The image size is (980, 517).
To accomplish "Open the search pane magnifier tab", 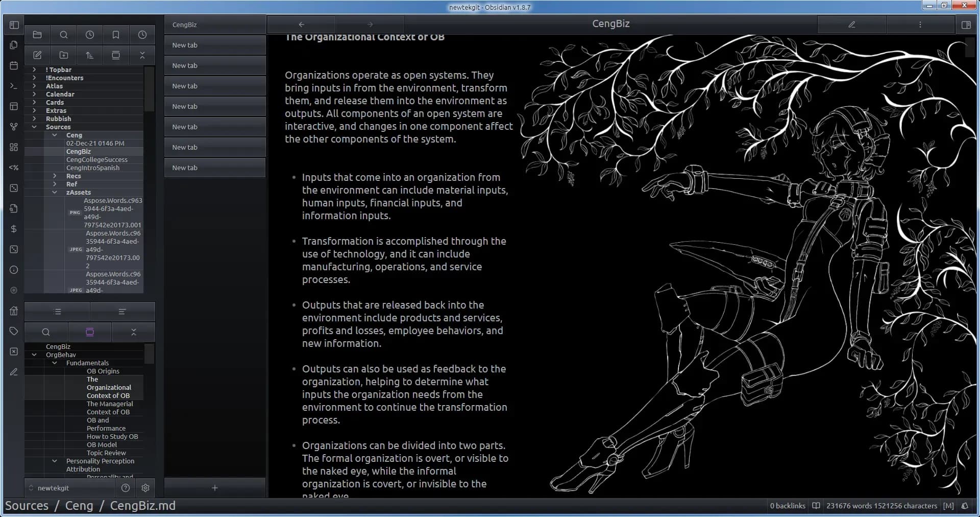I will coord(64,35).
